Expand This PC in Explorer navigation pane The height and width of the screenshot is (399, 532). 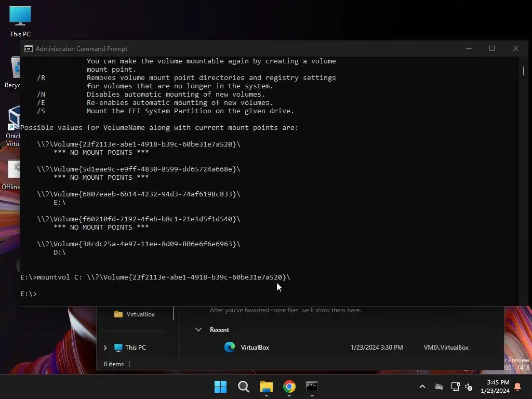point(105,348)
